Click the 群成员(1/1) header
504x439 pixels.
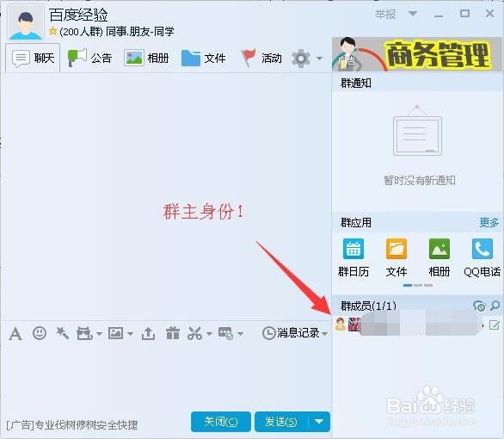(x=368, y=306)
